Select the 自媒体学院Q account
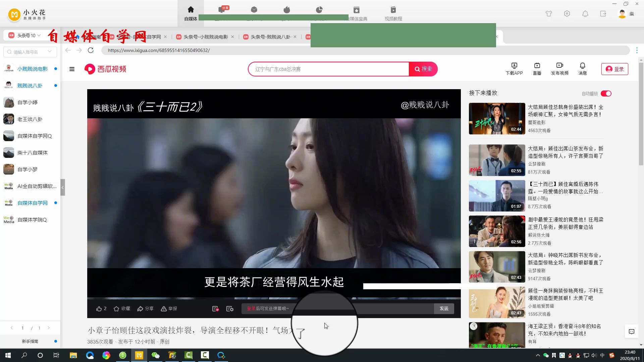Image resolution: width=644 pixels, height=362 pixels. coord(30,220)
